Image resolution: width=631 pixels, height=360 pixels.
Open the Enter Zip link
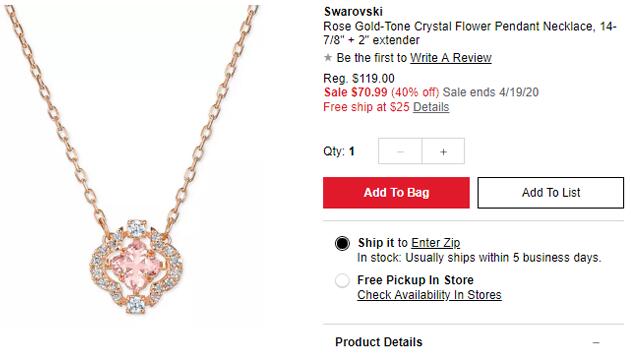435,243
